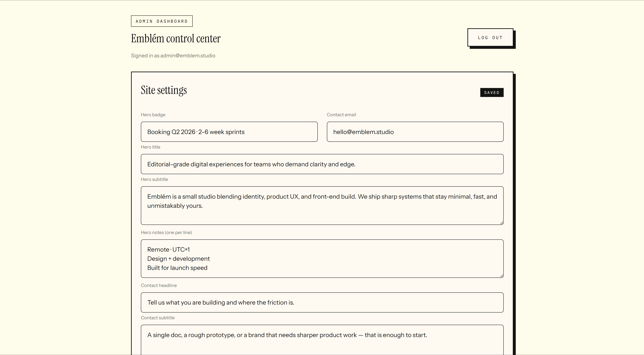Screen dimensions: 644x355
Task: Click the SAVED status badge
Action: point(491,92)
